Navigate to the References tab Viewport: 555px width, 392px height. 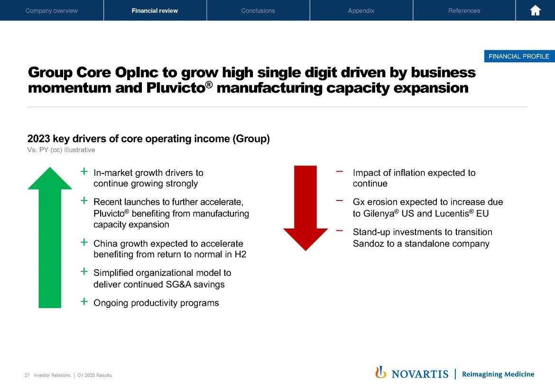tap(464, 10)
